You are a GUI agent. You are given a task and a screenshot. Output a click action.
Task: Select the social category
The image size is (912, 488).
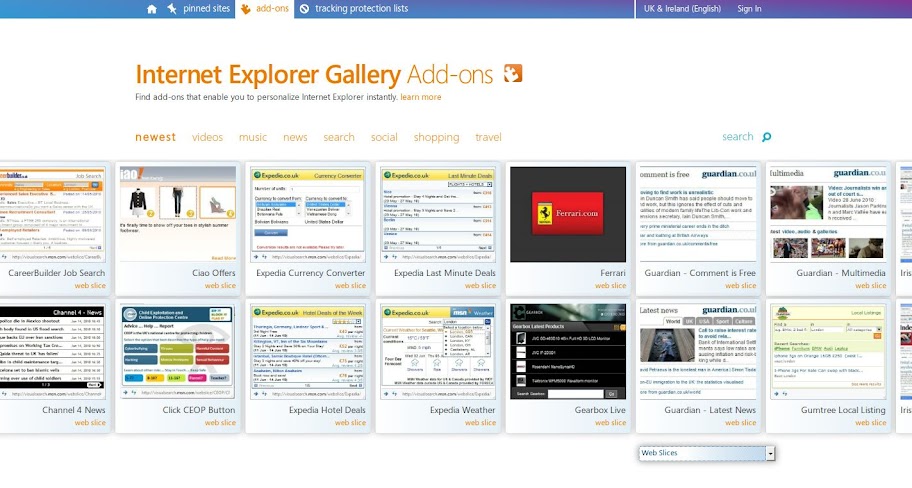click(384, 137)
